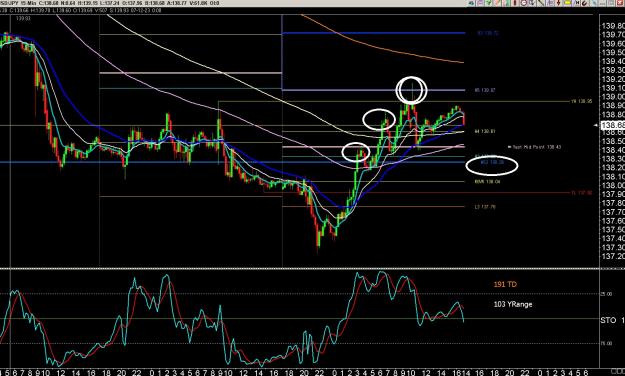The image size is (625, 376).
Task: Click the yellow highlight toolbar icon
Action: click(568, 3)
